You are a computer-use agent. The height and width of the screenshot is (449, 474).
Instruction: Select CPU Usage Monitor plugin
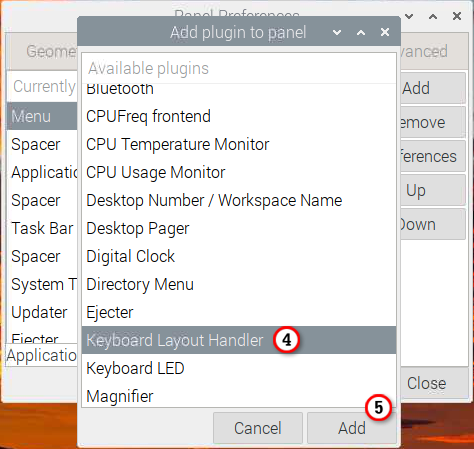[239, 172]
